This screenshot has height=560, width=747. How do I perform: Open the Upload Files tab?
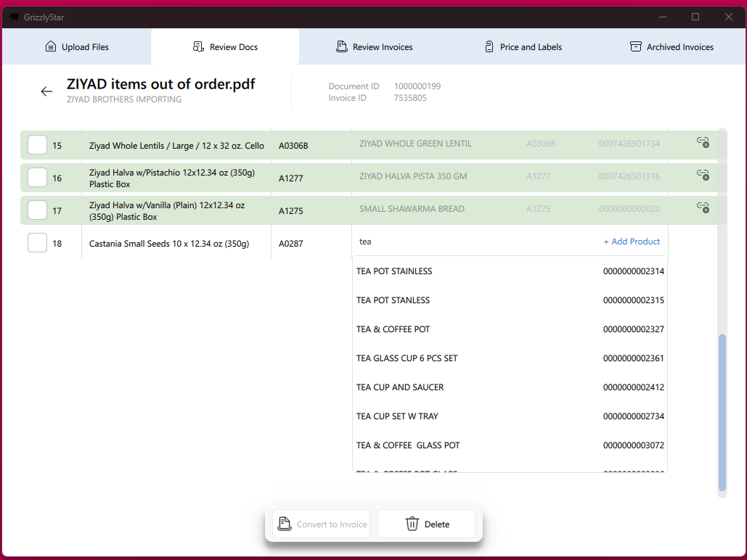77,46
